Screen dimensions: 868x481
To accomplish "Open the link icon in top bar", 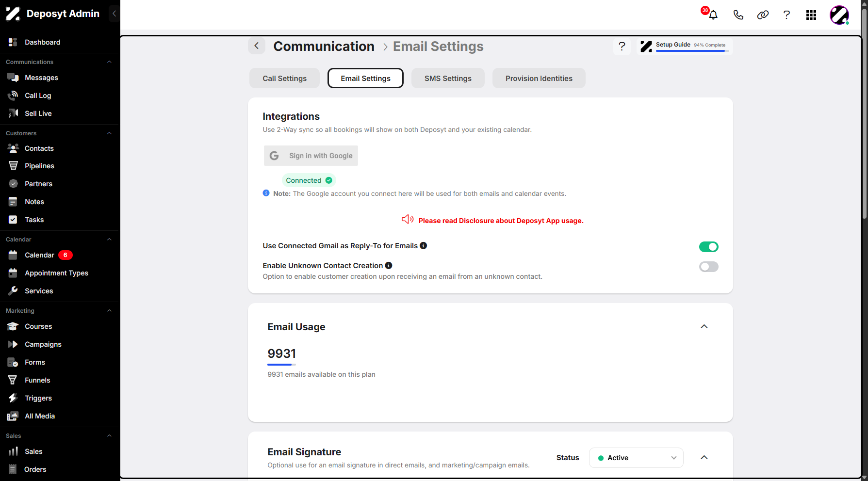I will pyautogui.click(x=763, y=15).
